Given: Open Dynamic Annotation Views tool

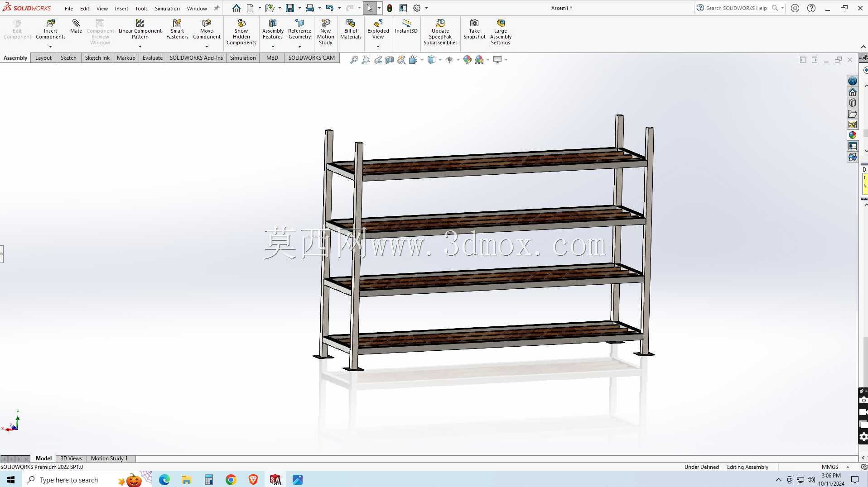Looking at the screenshot, I should (x=401, y=60).
